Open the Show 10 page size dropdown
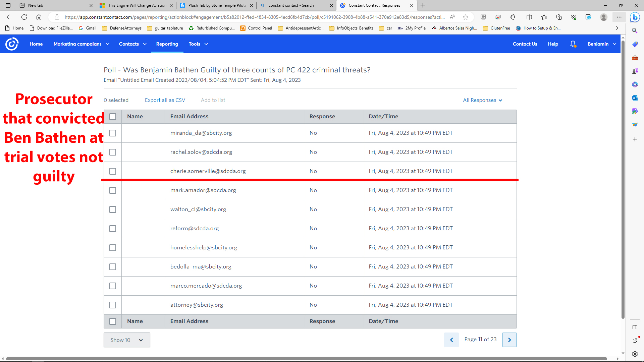Screen dimensions: 644x362 click(127, 340)
